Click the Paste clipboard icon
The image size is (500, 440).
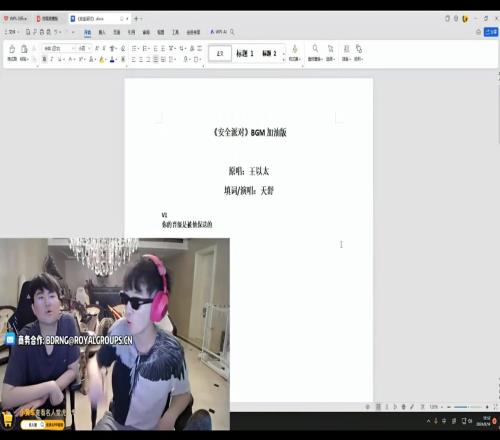pos(24,49)
